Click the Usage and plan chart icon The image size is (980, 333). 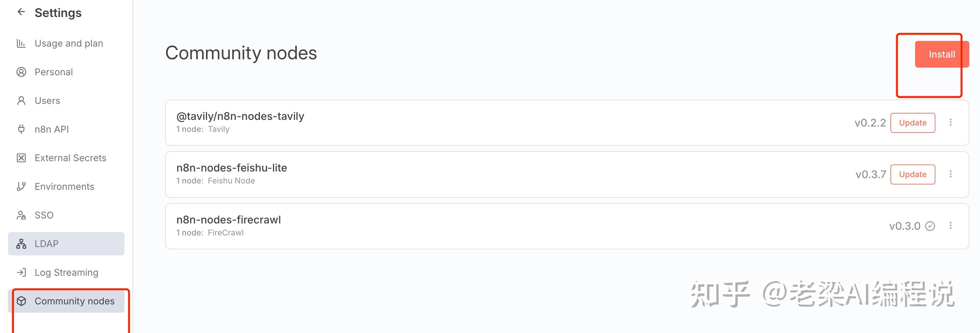tap(21, 43)
